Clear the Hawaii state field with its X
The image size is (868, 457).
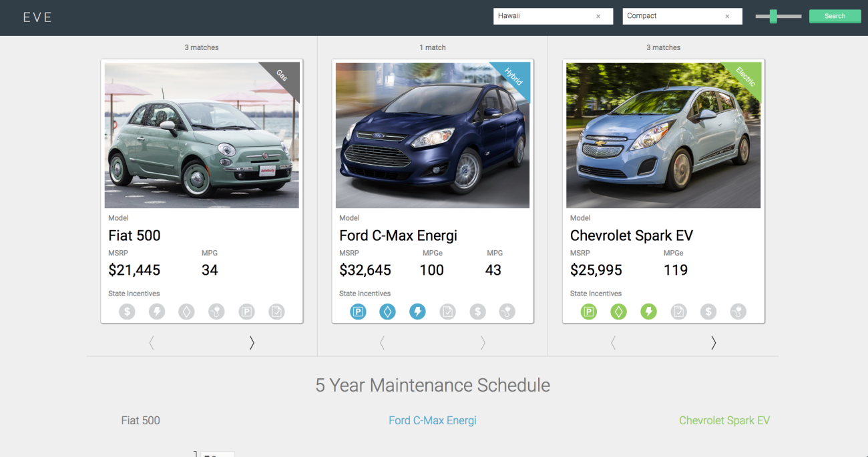click(598, 16)
